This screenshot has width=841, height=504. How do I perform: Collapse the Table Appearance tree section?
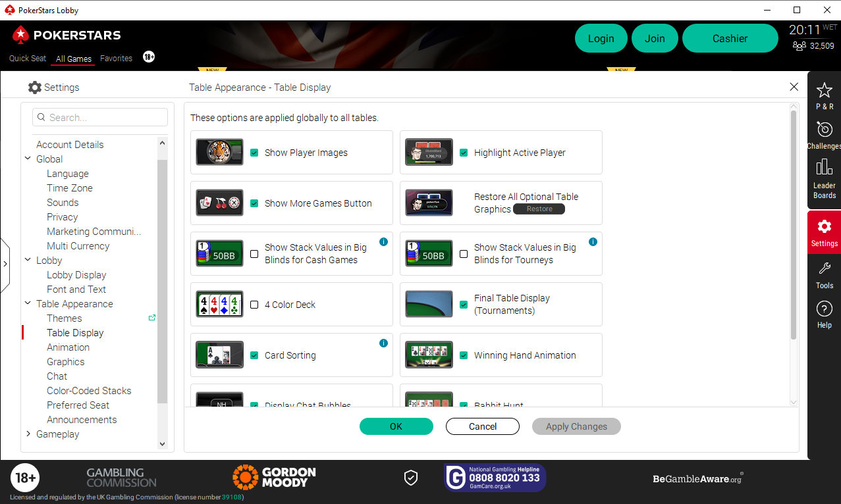point(28,303)
